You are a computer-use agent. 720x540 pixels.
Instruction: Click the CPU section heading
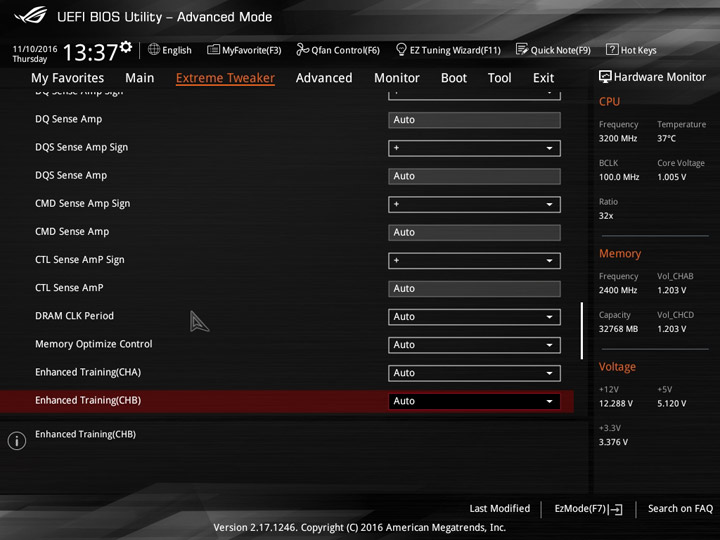tap(609, 101)
